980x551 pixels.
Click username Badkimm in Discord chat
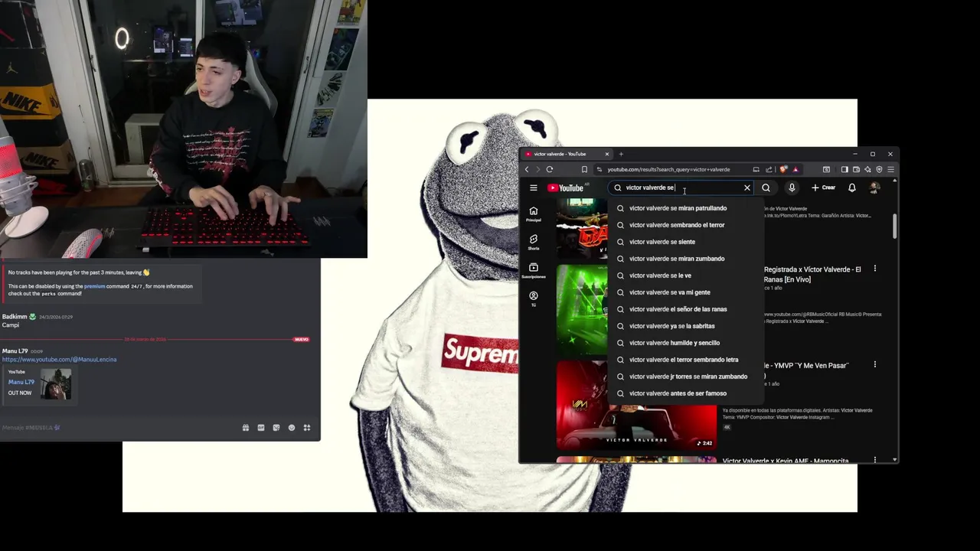coord(15,316)
